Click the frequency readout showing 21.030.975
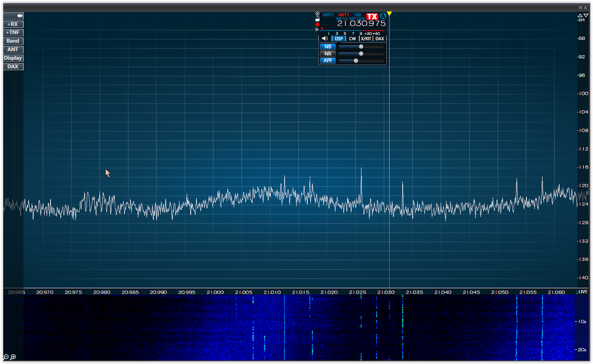The image size is (593, 364). pos(361,24)
